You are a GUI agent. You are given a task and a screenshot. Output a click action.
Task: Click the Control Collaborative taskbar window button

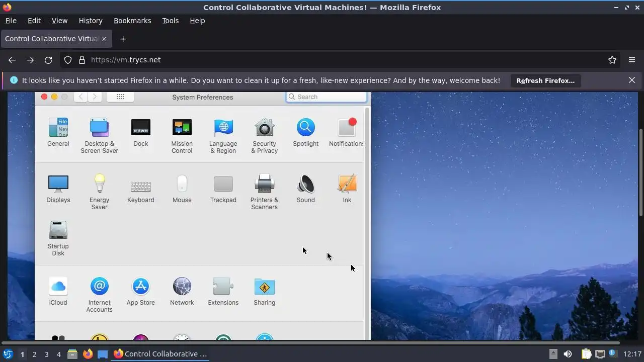pos(160,354)
